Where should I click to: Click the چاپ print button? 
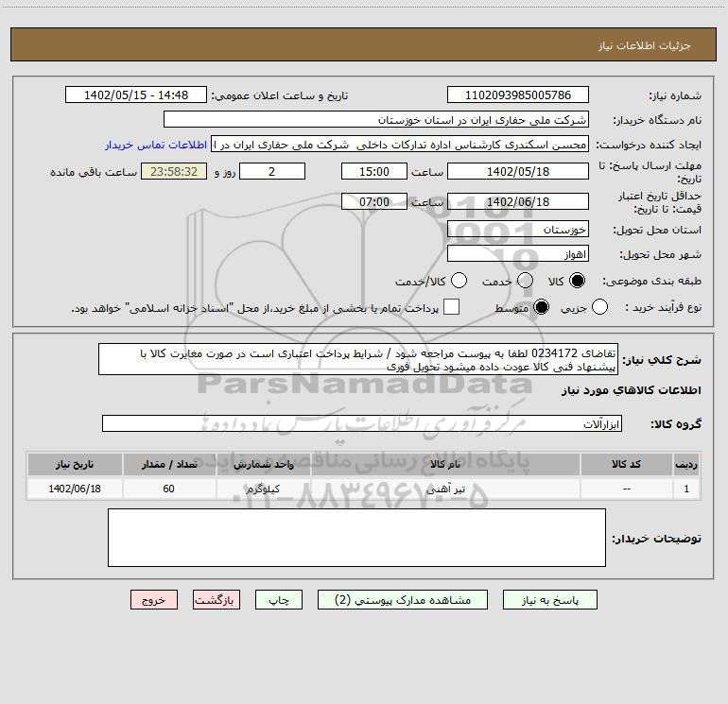(x=279, y=600)
